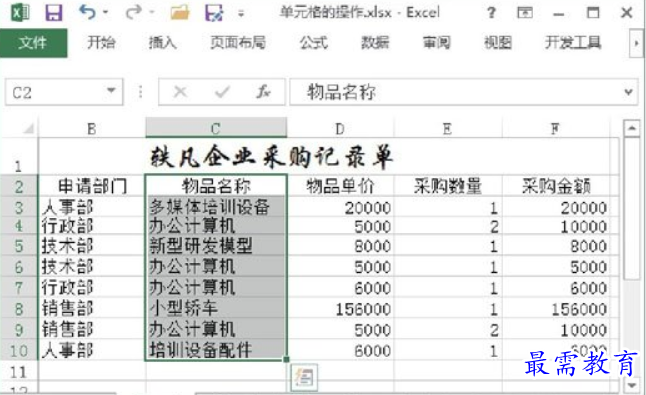This screenshot has width=646, height=395.
Task: Click the open folder icon in quick access
Action: pos(180,12)
